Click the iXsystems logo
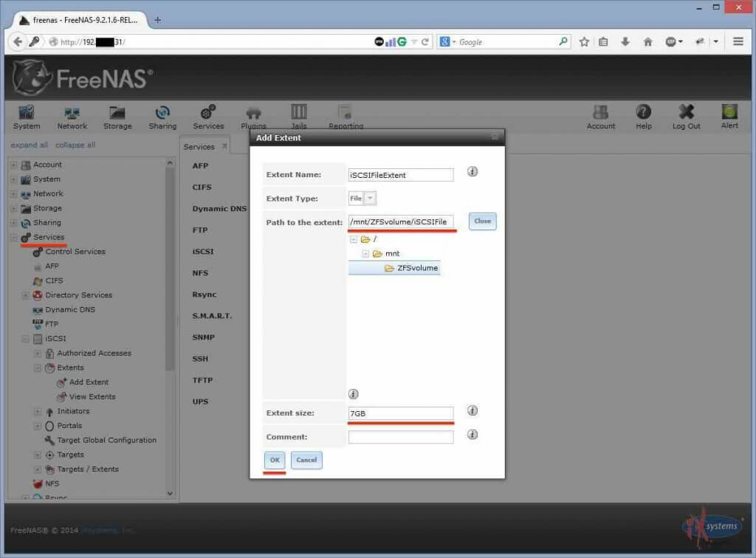The height and width of the screenshot is (558, 756). 713,528
